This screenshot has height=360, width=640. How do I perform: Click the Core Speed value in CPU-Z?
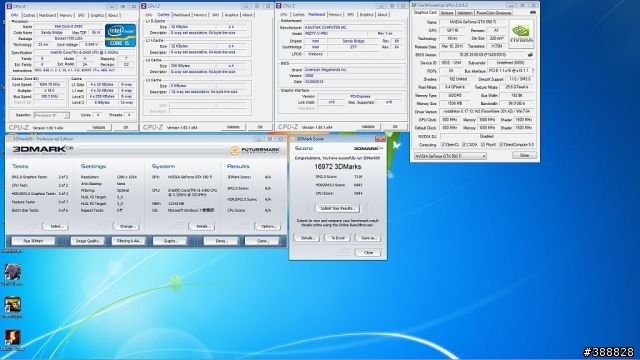click(x=49, y=85)
